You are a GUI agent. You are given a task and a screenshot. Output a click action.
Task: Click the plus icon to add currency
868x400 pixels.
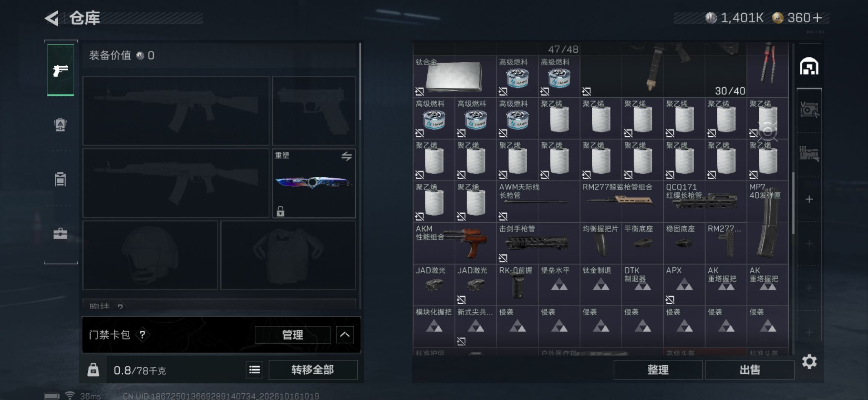[817, 18]
